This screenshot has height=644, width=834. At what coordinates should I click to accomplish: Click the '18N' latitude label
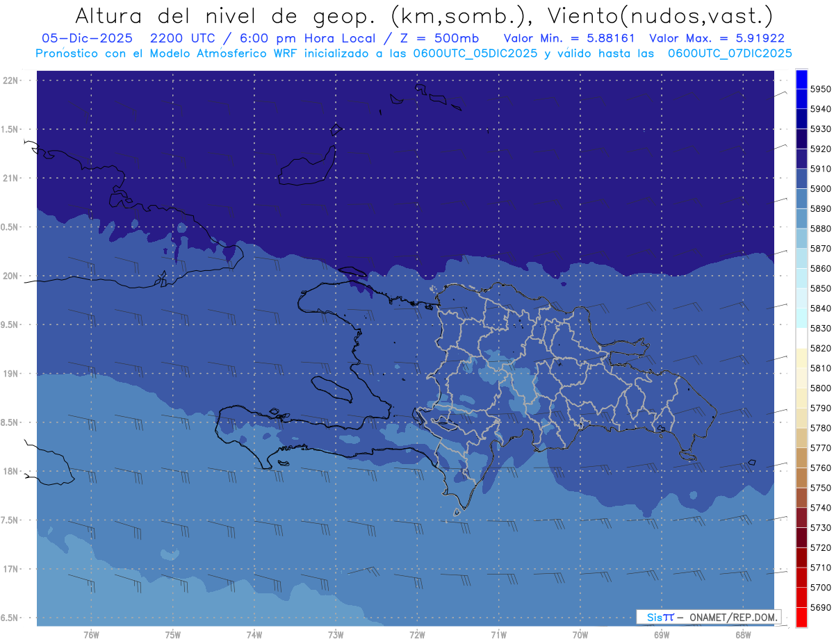pos(10,471)
